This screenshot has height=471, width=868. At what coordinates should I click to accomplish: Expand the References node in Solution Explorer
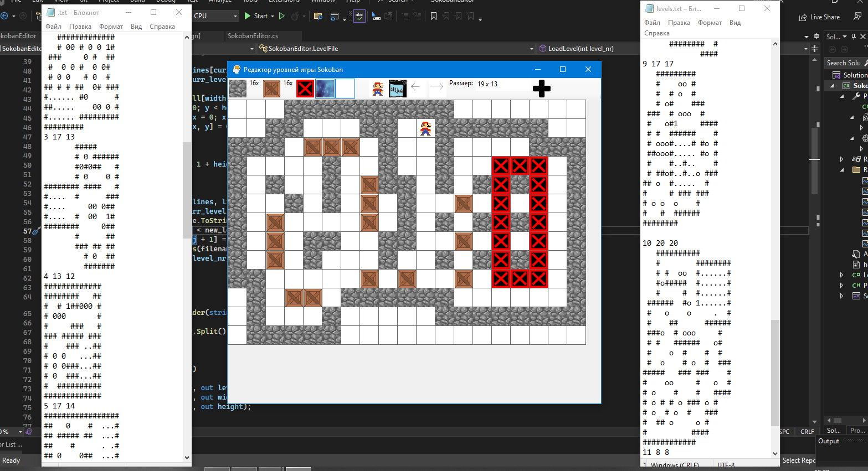click(843, 159)
